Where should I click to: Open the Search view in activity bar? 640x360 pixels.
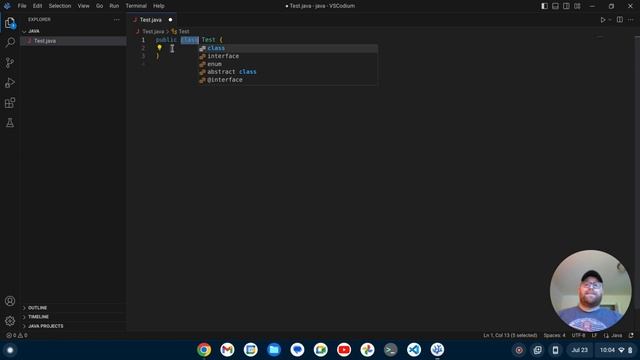click(x=10, y=42)
